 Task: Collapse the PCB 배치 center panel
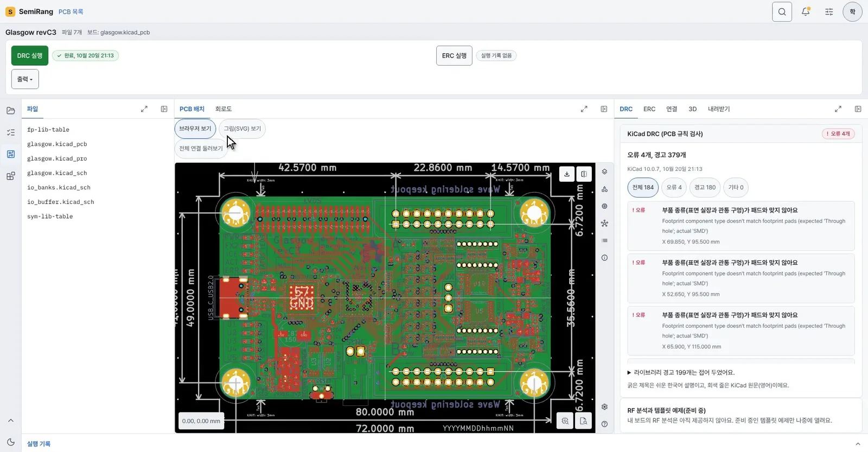604,109
